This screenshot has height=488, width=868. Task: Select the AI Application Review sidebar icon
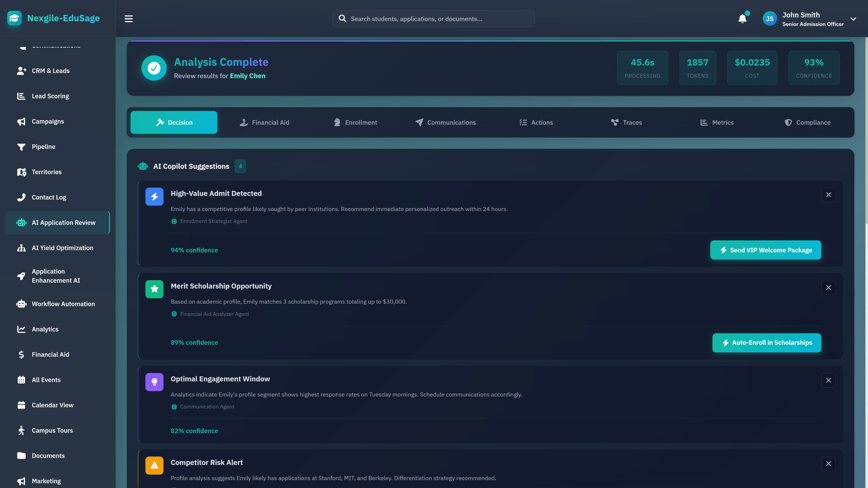click(x=21, y=222)
